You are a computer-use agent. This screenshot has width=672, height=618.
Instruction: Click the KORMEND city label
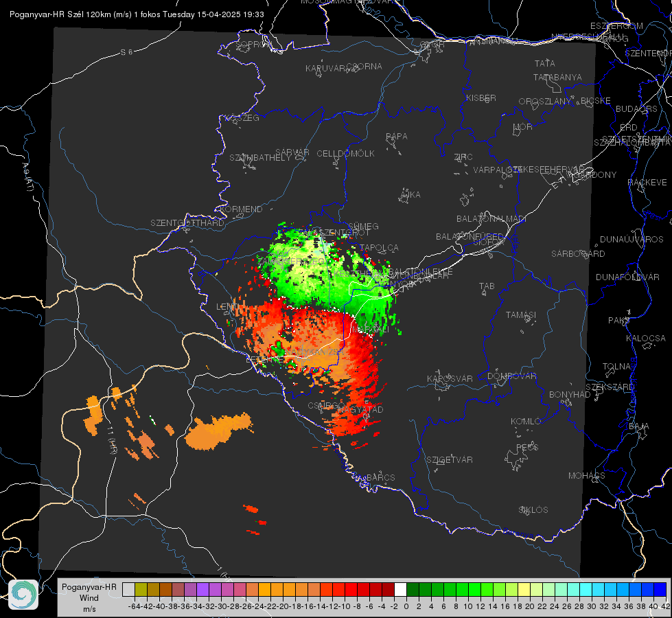[241, 209]
